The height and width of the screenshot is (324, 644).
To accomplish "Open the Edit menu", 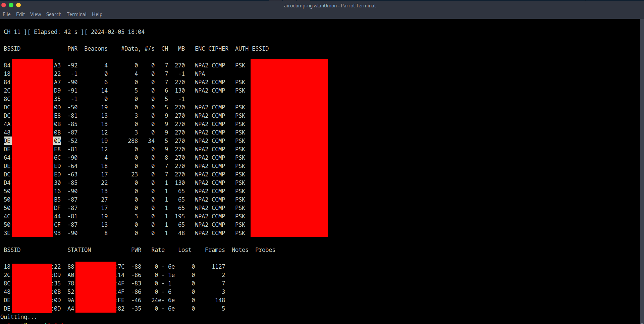I will click(20, 14).
